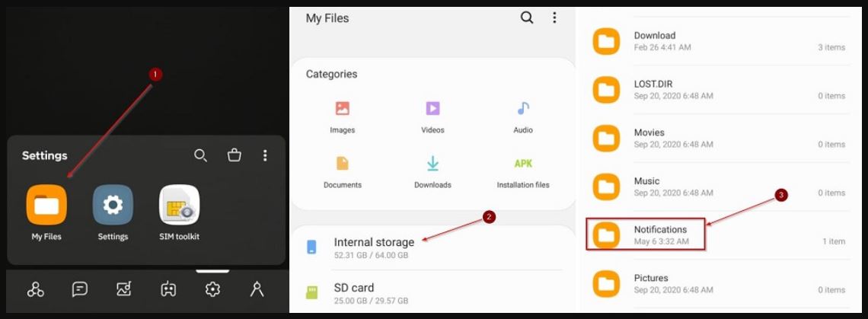Click the SIM toolkit app label
Viewport: 868px width, 319px height.
click(x=180, y=237)
